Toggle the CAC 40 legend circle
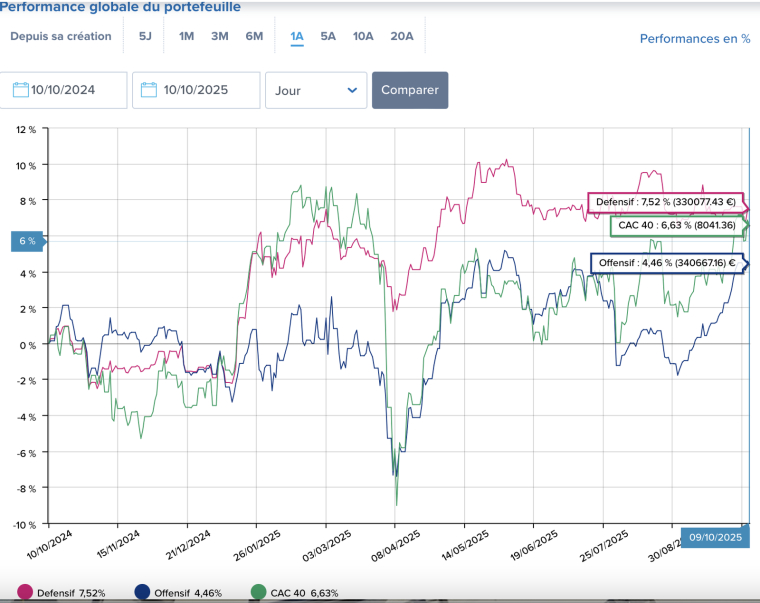760x603 pixels. tap(258, 593)
